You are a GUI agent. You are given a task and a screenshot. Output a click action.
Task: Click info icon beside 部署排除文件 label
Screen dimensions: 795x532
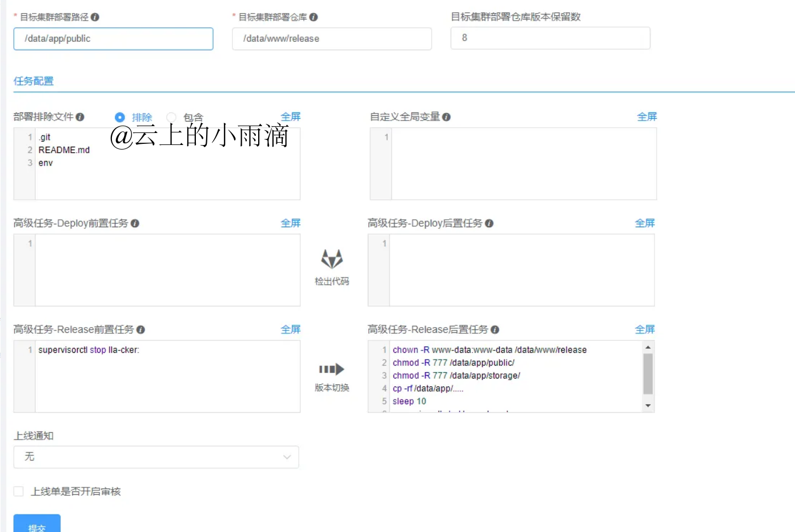click(80, 117)
